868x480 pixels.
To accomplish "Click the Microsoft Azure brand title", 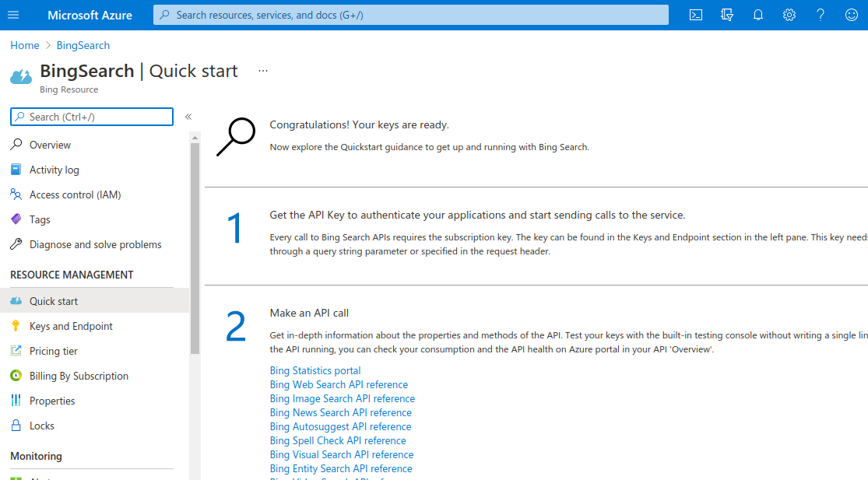I will pos(90,15).
